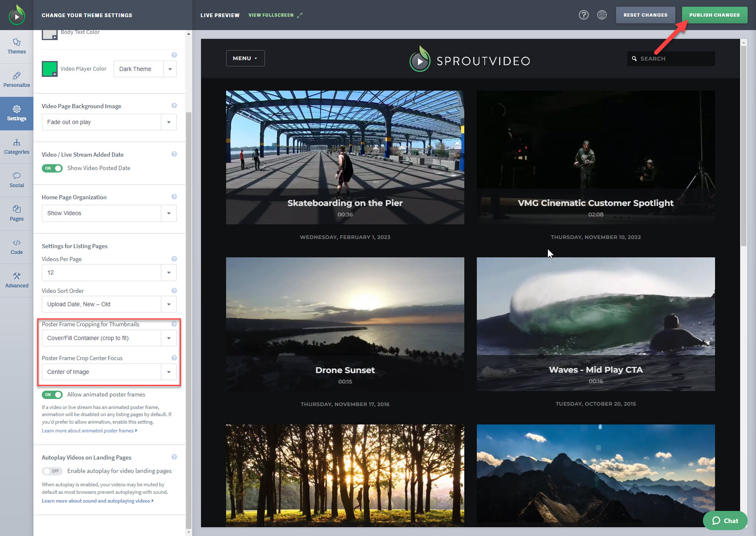Image resolution: width=756 pixels, height=536 pixels.
Task: Open the Settings sidebar section
Action: tap(17, 113)
